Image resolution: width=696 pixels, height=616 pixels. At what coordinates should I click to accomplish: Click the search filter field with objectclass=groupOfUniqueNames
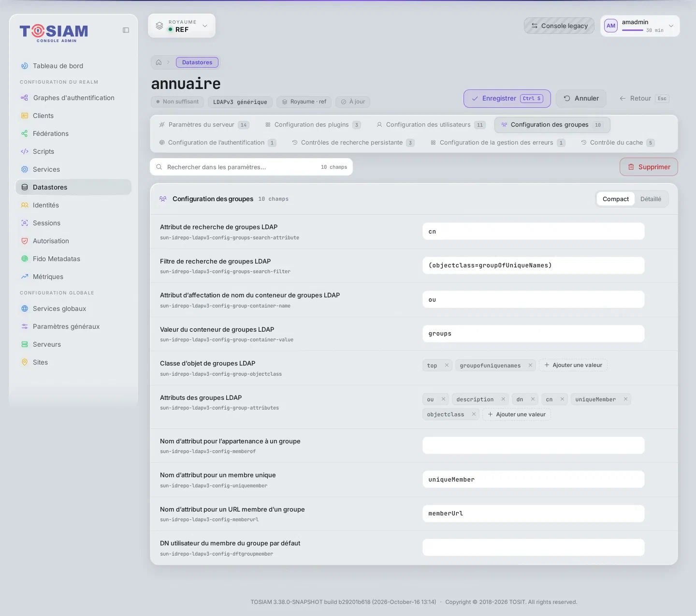534,265
